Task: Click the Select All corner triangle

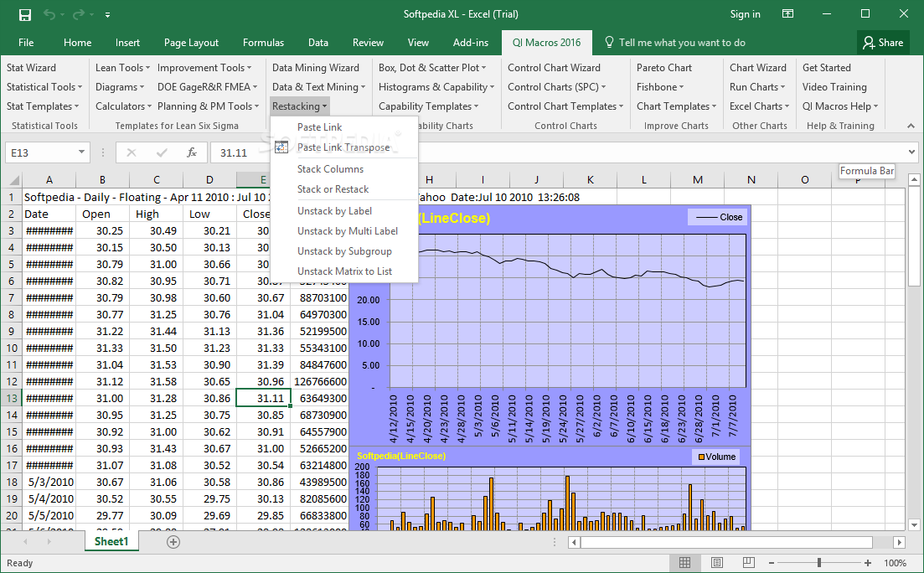Action: tap(13, 180)
